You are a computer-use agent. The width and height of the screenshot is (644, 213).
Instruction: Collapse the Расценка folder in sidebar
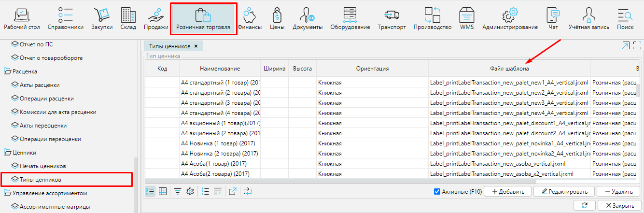click(x=8, y=71)
